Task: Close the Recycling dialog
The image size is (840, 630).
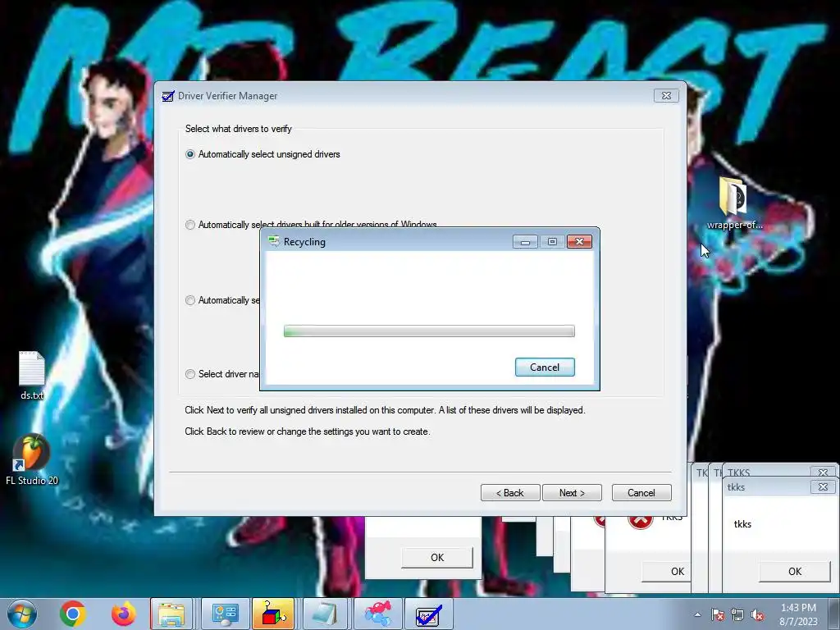Action: pos(579,242)
